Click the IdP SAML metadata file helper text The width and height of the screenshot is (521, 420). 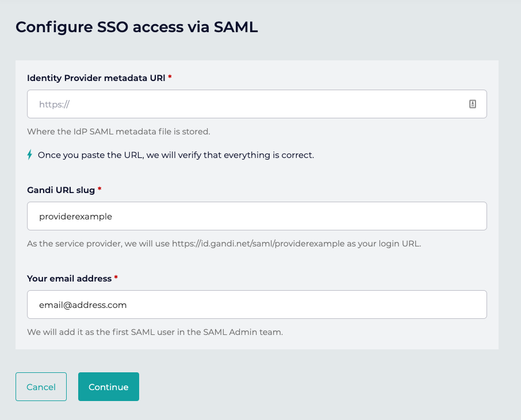[x=118, y=132]
